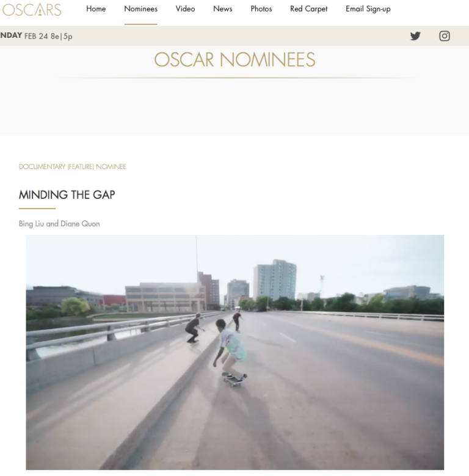469x476 pixels.
Task: Select the Nominees menu item
Action: tap(140, 9)
